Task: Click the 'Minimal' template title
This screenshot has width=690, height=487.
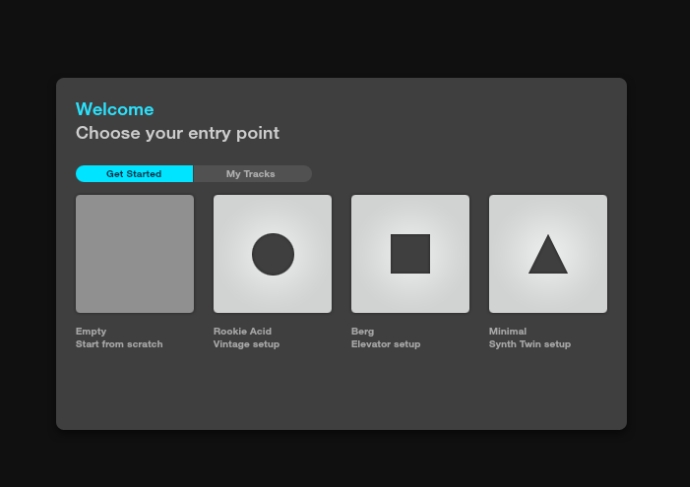Action: pos(508,331)
